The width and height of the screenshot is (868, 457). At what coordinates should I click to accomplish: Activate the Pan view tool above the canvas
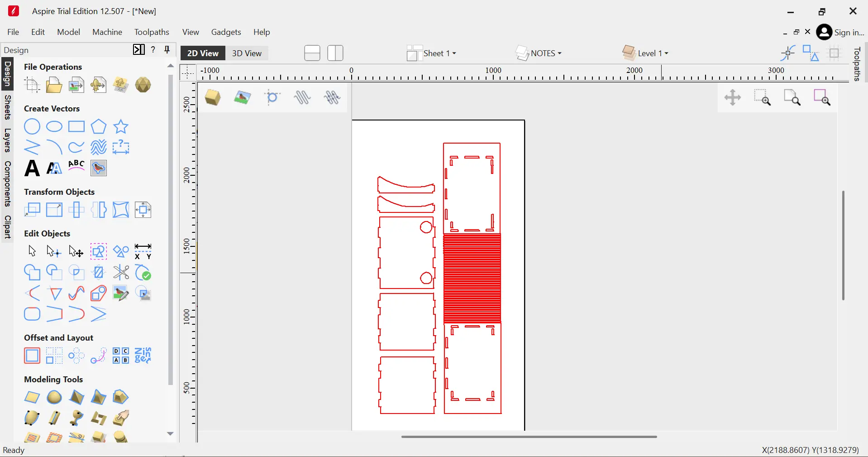point(732,97)
